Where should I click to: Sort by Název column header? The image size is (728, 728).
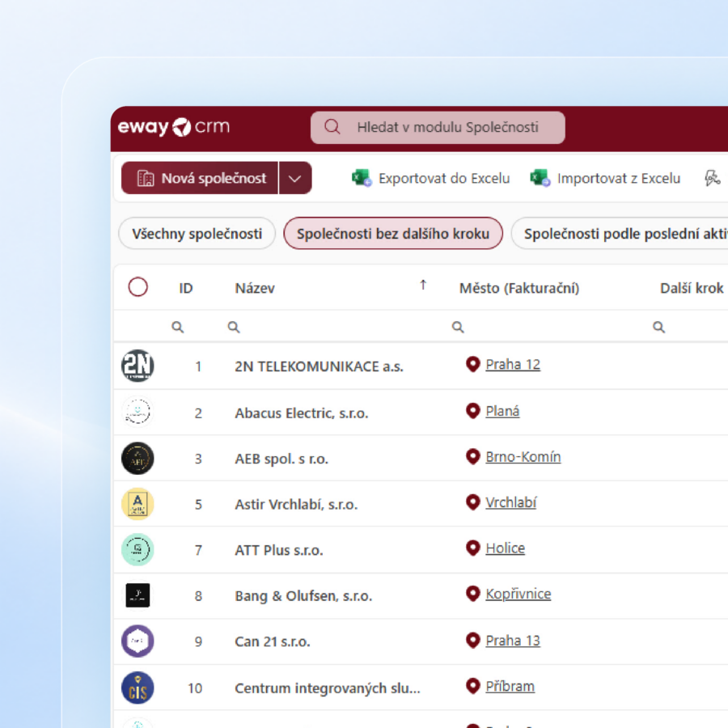coord(255,288)
